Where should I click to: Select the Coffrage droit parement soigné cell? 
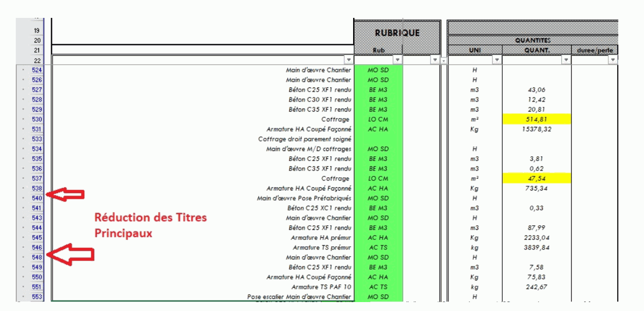pos(203,139)
